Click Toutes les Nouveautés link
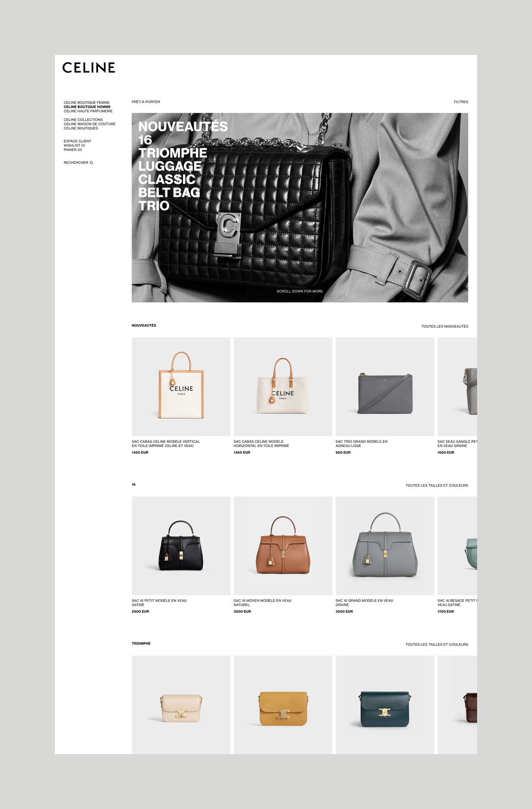Viewport: 532px width, 809px height. 445,326
